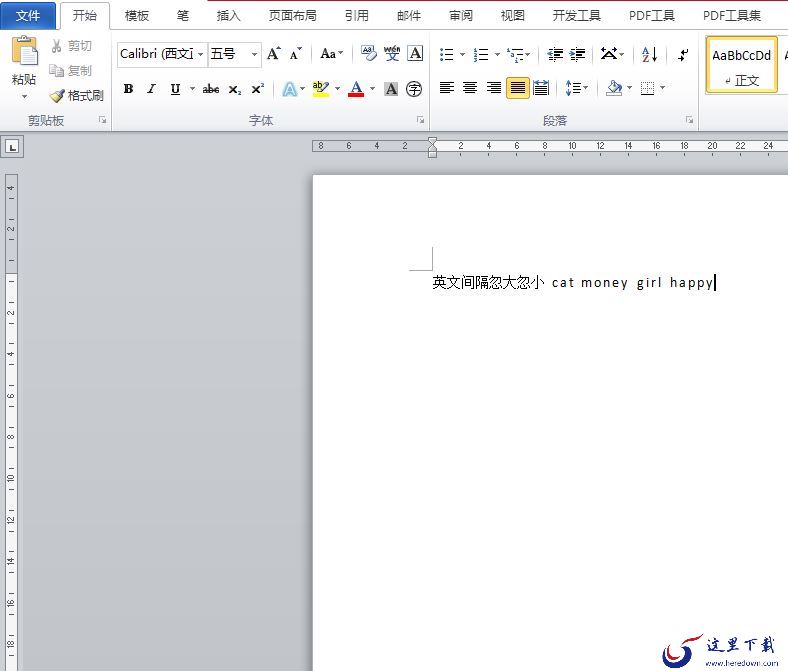This screenshot has height=671, width=788.
Task: Click the word 'money' in the document
Action: [604, 283]
